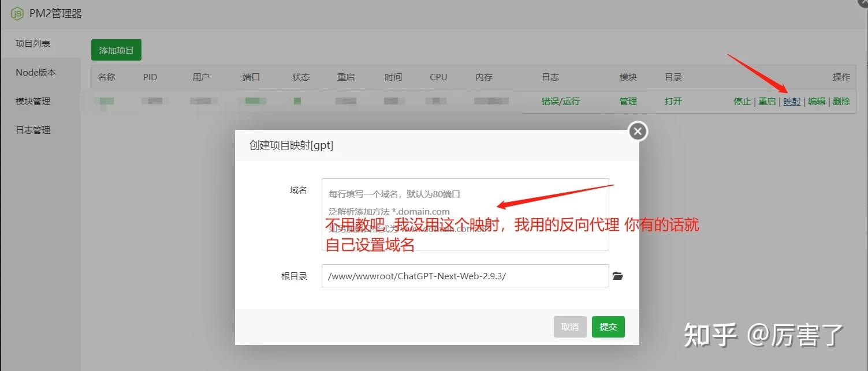The width and height of the screenshot is (868, 371).
Task: Restart project via 重启 action link
Action: (x=767, y=101)
